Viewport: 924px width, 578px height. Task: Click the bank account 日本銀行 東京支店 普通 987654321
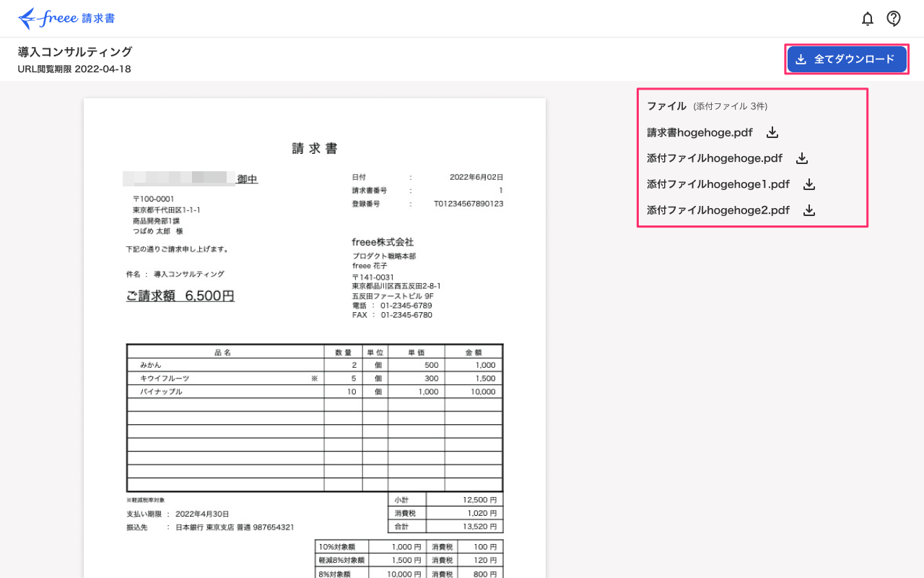coord(235,527)
